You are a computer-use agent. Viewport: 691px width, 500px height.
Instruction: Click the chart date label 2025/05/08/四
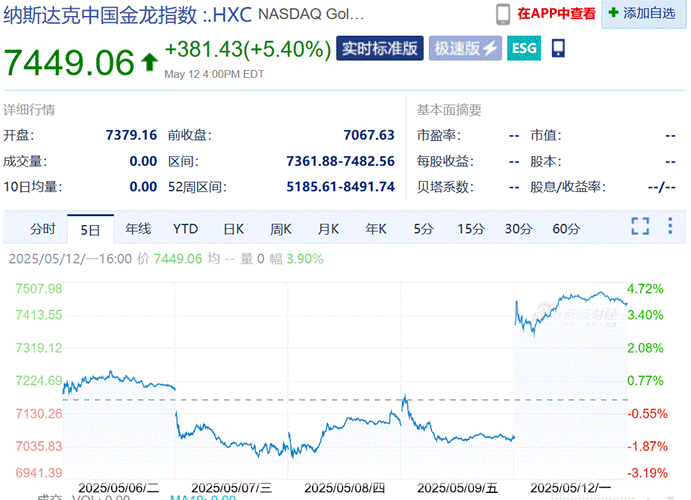345,488
